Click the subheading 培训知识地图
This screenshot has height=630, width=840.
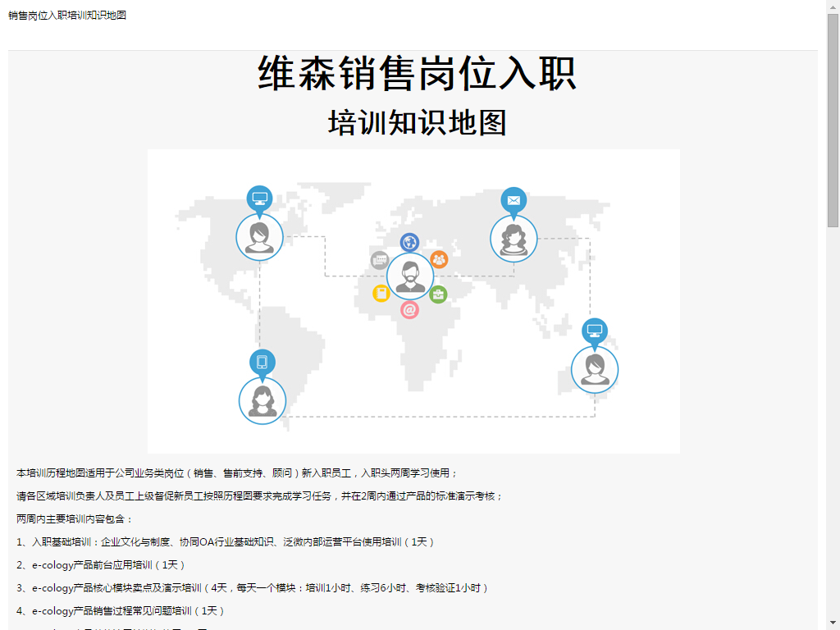[417, 122]
